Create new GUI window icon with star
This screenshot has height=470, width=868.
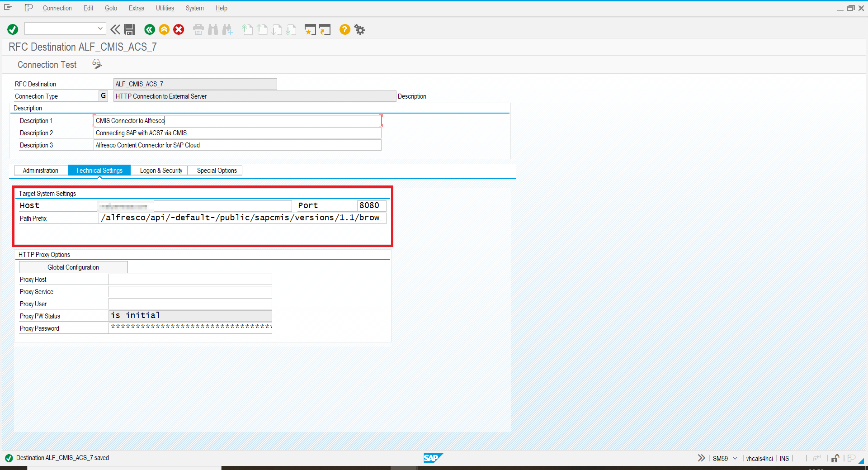(310, 29)
